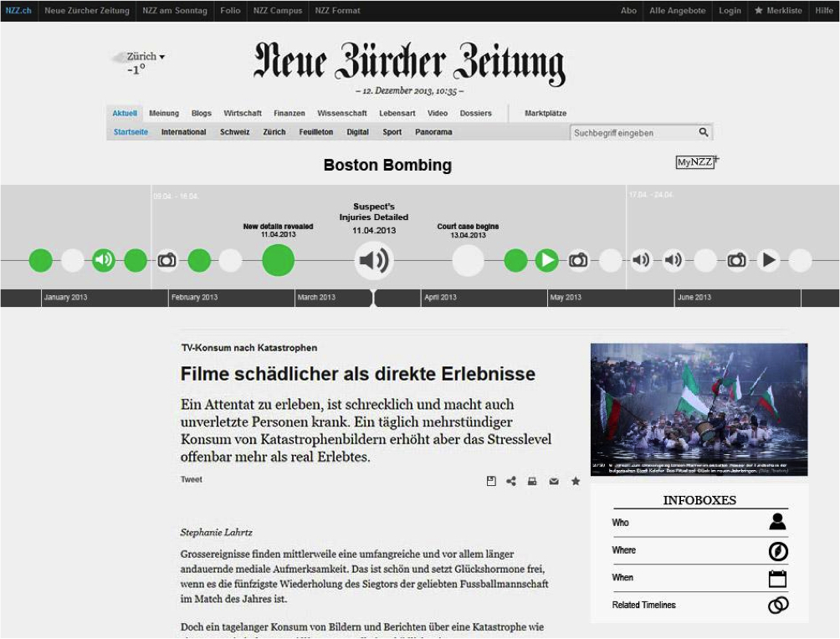The height and width of the screenshot is (639, 840).
Task: Open the Who infobox person icon
Action: tap(777, 523)
